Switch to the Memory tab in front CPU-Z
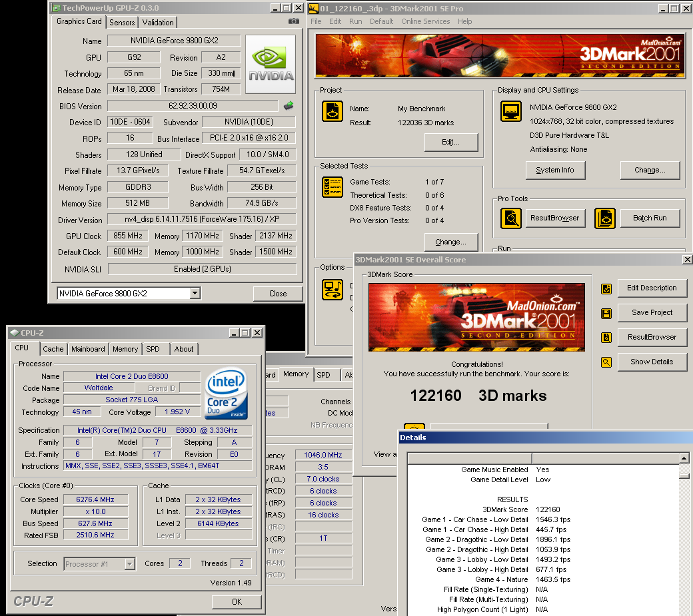This screenshot has height=616, width=693. pos(125,349)
